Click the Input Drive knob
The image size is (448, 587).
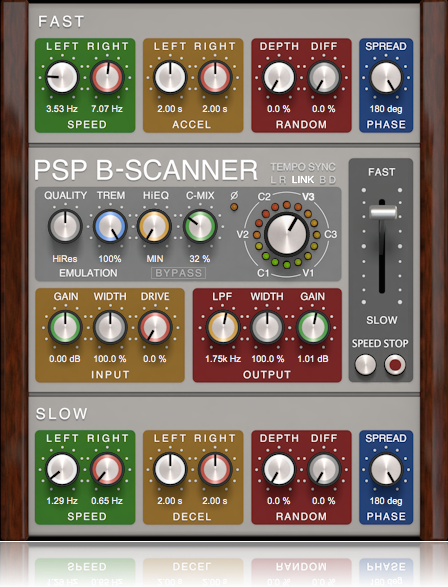[x=155, y=327]
